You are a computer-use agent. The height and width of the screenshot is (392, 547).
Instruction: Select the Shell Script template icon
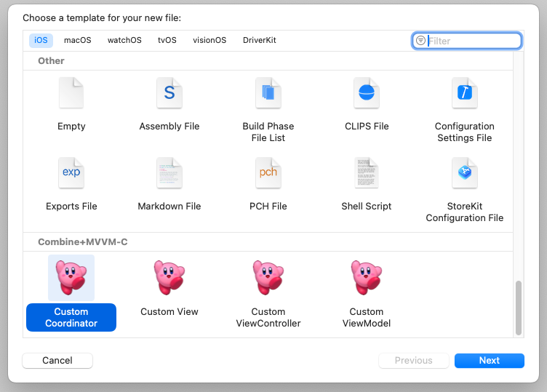(367, 172)
